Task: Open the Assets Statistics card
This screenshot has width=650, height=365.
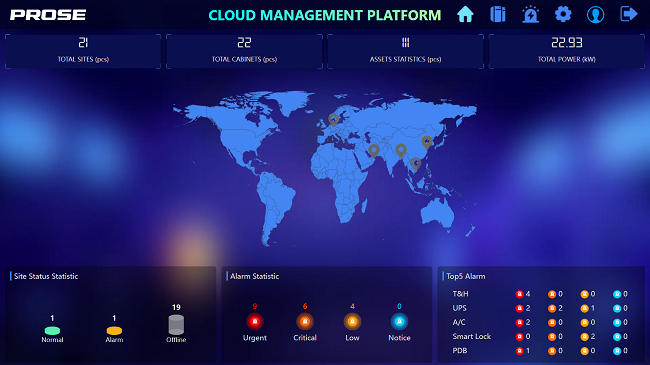Action: 405,51
